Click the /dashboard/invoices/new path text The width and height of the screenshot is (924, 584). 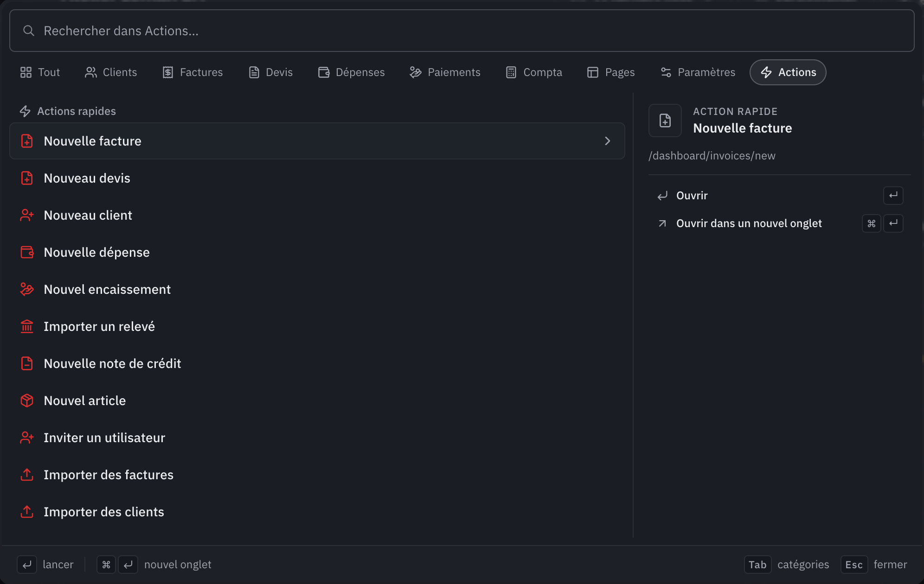[712, 156]
